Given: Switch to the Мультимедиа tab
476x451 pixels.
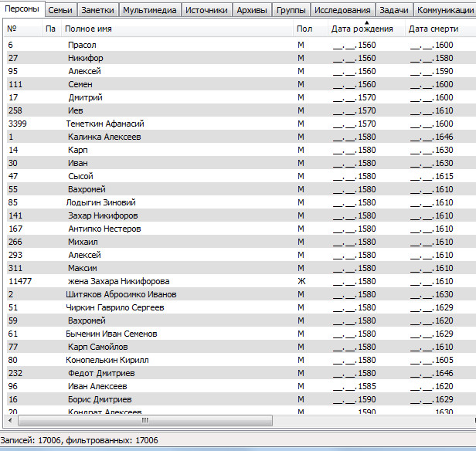Looking at the screenshot, I should [x=150, y=10].
